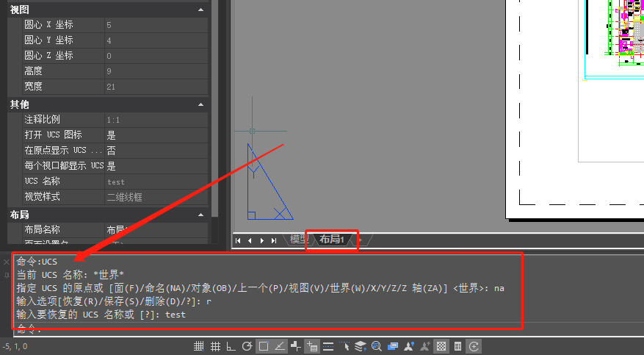
Task: Go to previous layout tab arrow
Action: [x=250, y=240]
